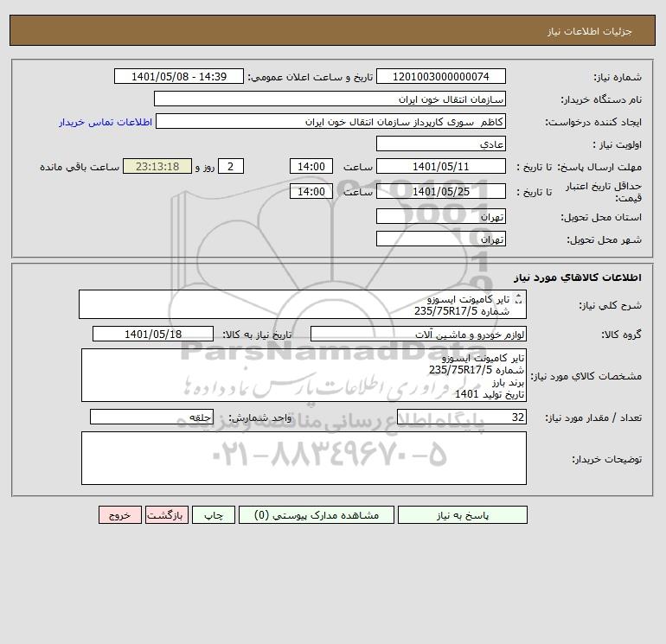This screenshot has height=644, width=666.
Task: Click the priority field عادي
Action: click(x=441, y=143)
